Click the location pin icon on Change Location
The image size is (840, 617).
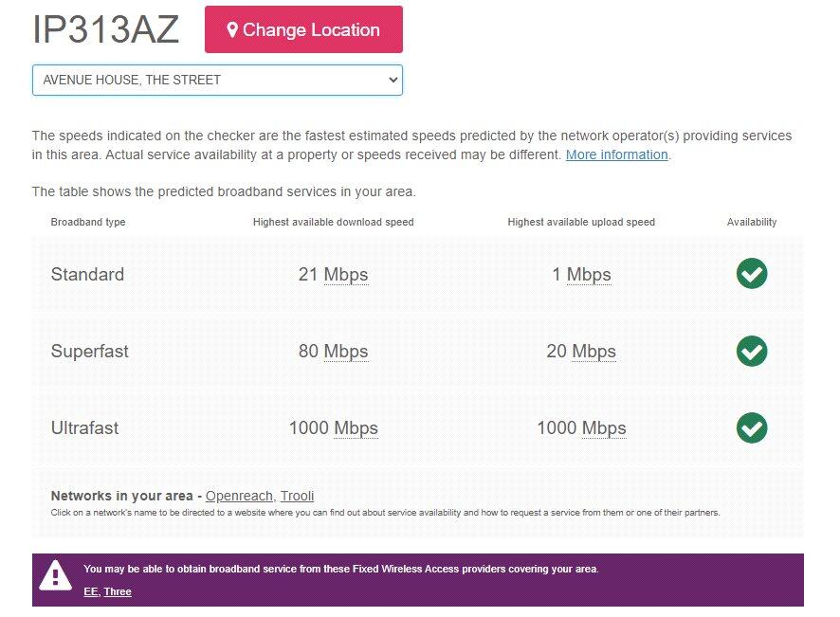pyautogui.click(x=233, y=28)
